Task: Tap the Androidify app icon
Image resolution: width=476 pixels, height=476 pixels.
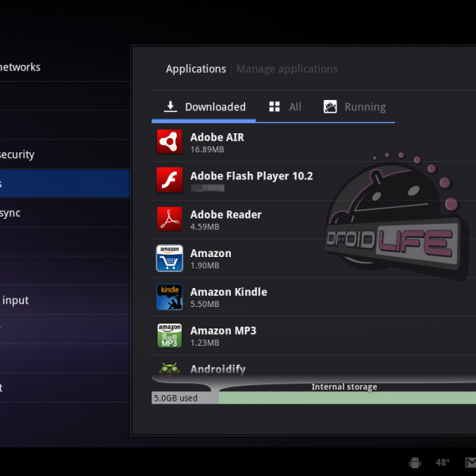Action: (x=169, y=368)
